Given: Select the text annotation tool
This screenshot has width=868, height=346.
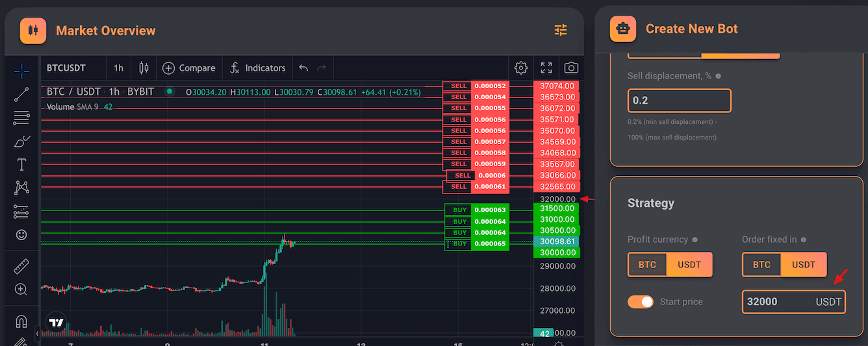Looking at the screenshot, I should click(21, 165).
